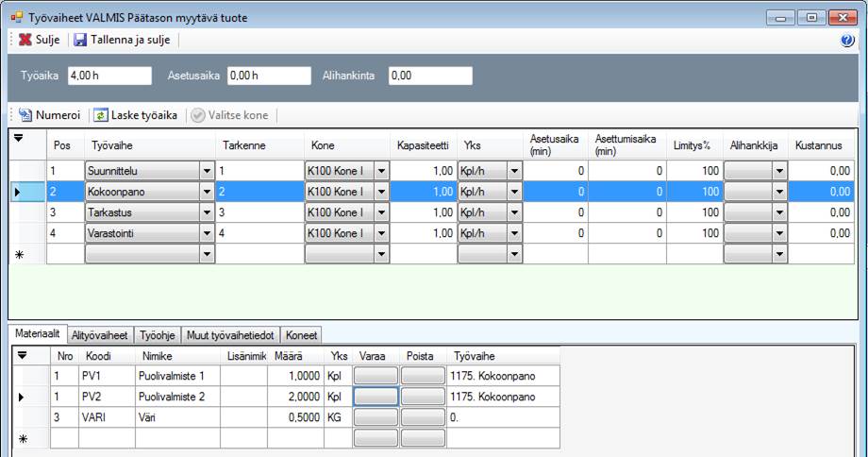868x457 pixels.
Task: Select row marker arrow for Kokoonpano row
Action: pos(17,192)
